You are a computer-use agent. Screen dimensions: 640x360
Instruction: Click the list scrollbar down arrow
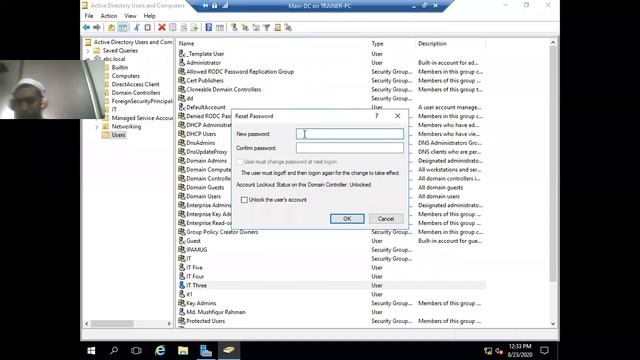pos(553,324)
